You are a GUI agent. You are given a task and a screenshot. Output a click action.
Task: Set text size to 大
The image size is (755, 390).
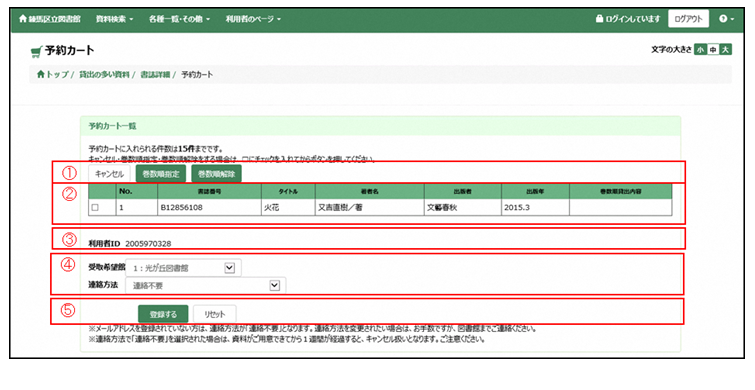pyautogui.click(x=726, y=50)
